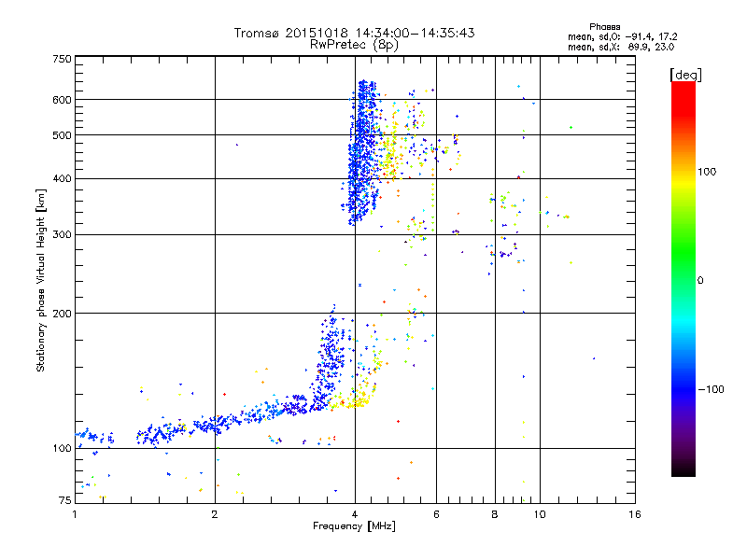This screenshot has width=747, height=560.
Task: Click the y-axis tick label '750'
Action: [x=62, y=59]
